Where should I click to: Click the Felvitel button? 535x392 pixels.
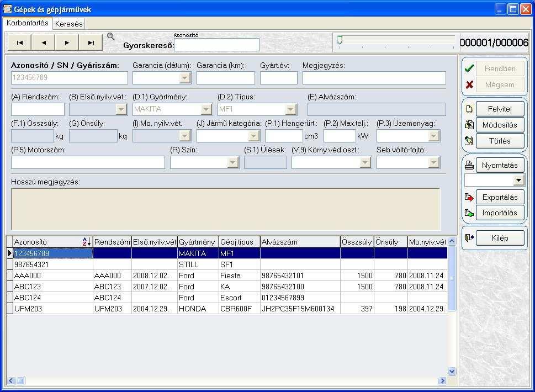click(500, 109)
